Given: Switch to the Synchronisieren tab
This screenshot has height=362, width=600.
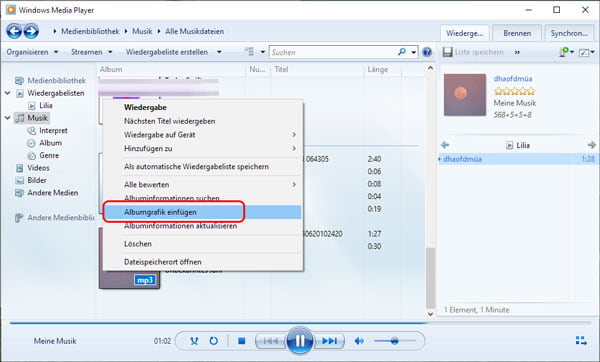Looking at the screenshot, I should tap(569, 33).
